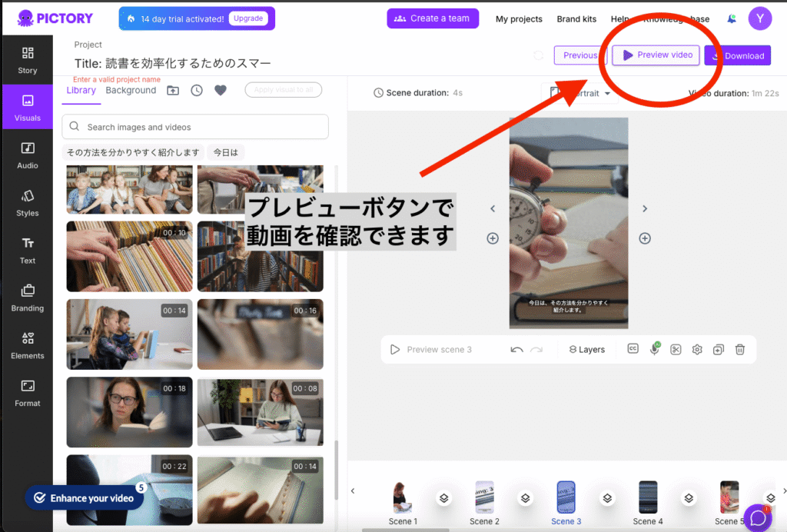The height and width of the screenshot is (532, 787).
Task: Select the Audio sidebar icon
Action: tap(28, 155)
